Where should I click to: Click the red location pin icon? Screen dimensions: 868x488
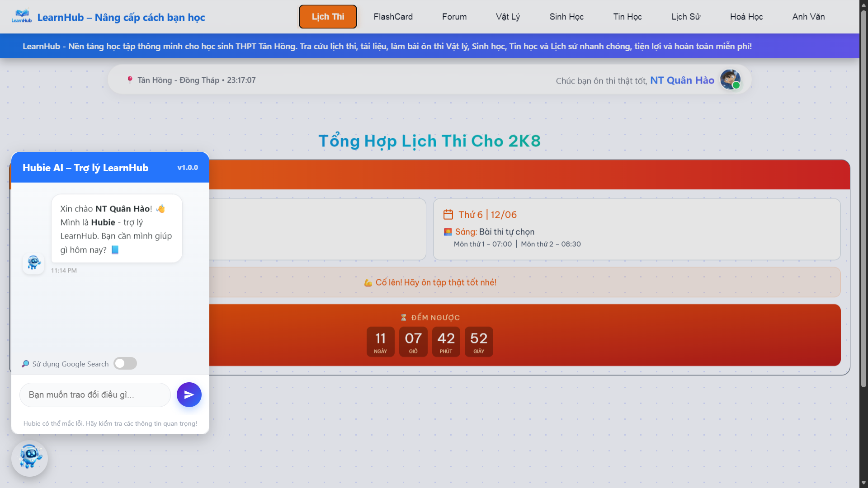[x=130, y=80]
